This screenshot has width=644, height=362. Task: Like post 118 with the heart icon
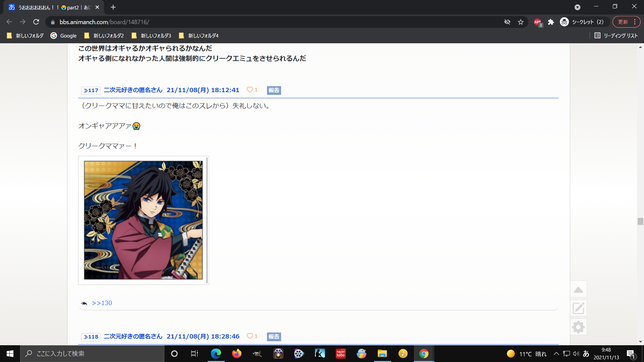(x=250, y=336)
